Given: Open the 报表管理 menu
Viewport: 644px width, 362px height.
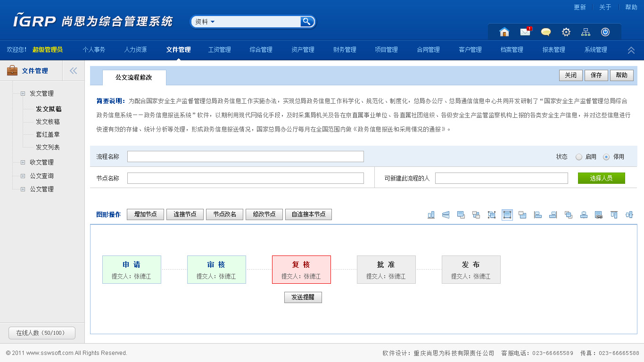Looking at the screenshot, I should tap(553, 49).
